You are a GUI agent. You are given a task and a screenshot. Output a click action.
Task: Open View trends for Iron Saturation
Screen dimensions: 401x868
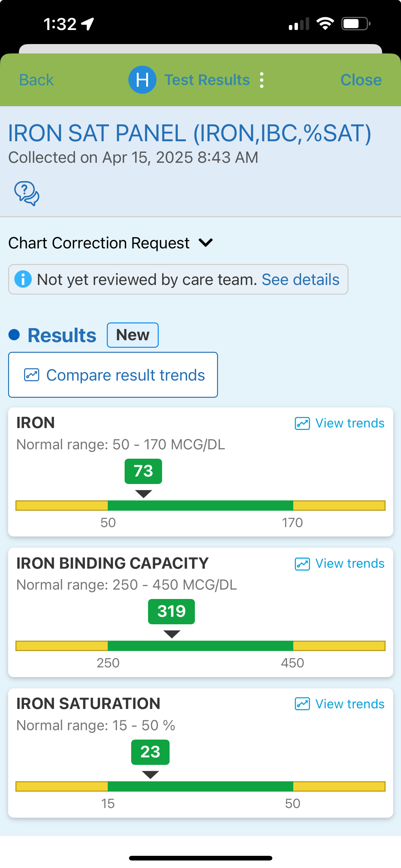click(349, 704)
